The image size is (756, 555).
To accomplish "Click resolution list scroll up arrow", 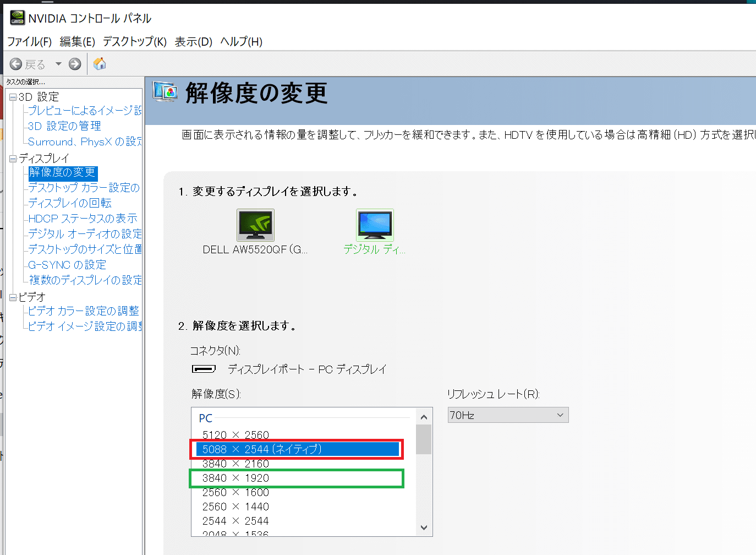I will coord(424,417).
